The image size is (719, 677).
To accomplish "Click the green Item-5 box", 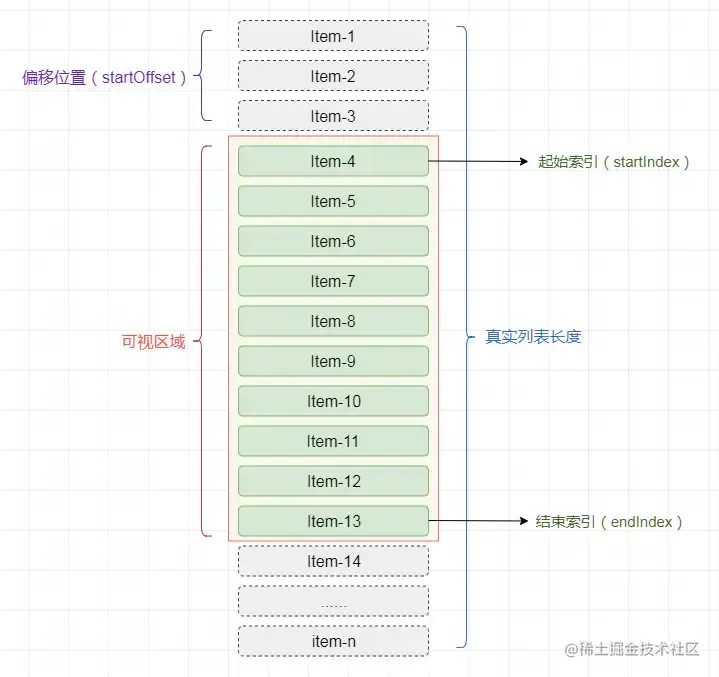I will (x=333, y=201).
